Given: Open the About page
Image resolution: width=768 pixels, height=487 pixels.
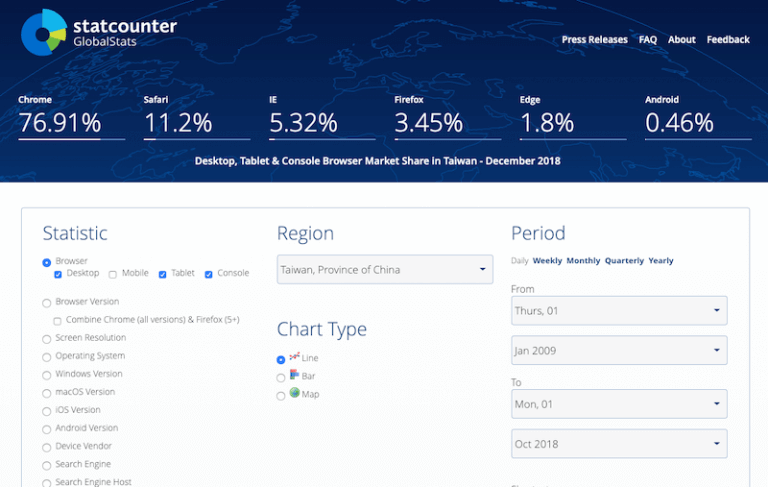Looking at the screenshot, I should pyautogui.click(x=681, y=40).
